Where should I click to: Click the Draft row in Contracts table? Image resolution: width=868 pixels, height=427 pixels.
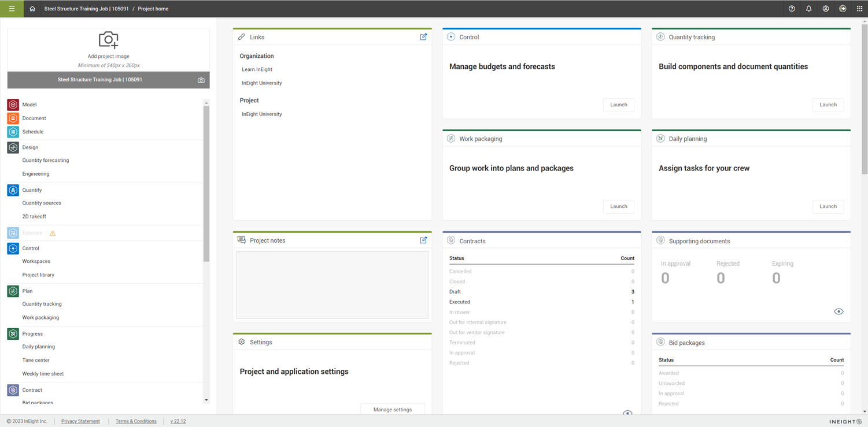coord(542,292)
